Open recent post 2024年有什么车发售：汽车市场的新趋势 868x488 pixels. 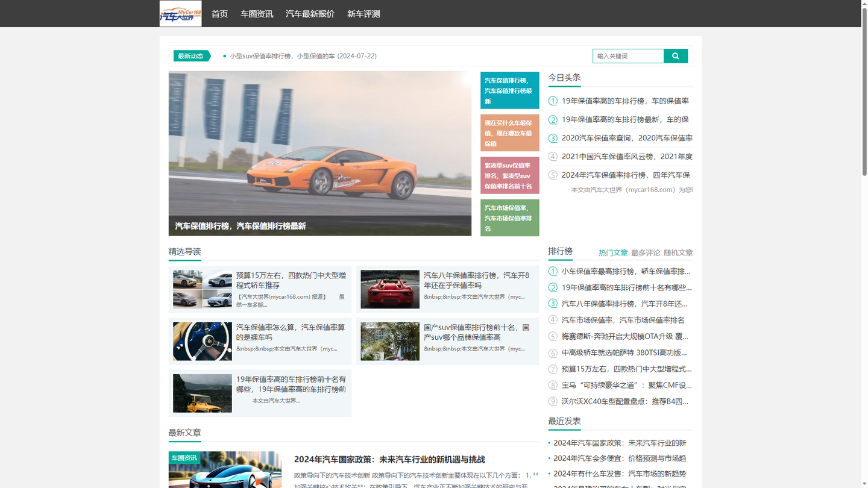tap(620, 474)
